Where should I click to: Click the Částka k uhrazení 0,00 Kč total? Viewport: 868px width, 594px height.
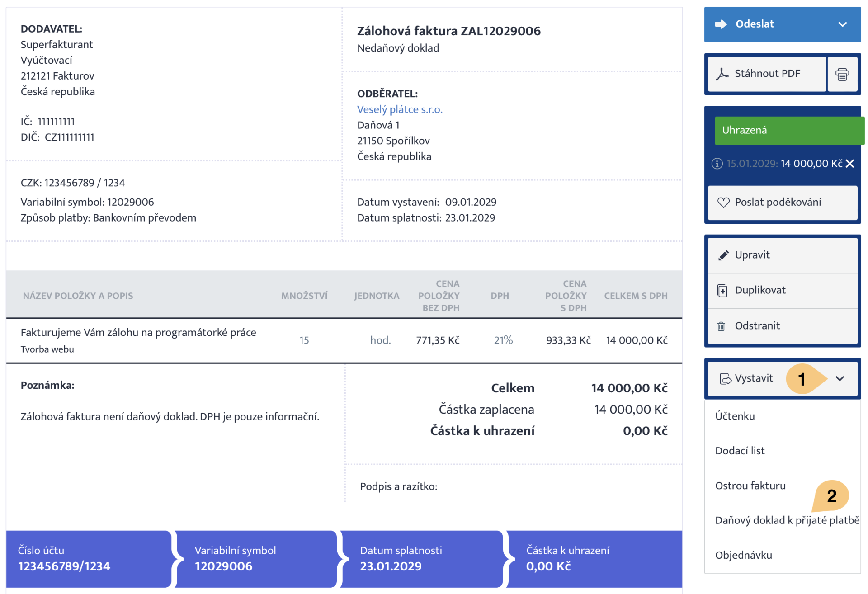coord(549,431)
